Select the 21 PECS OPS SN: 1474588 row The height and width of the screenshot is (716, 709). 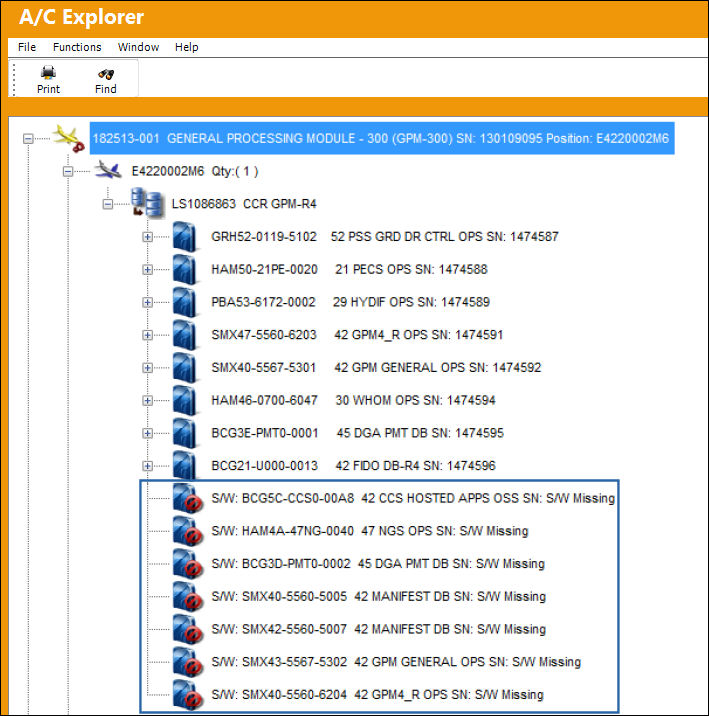pyautogui.click(x=349, y=269)
